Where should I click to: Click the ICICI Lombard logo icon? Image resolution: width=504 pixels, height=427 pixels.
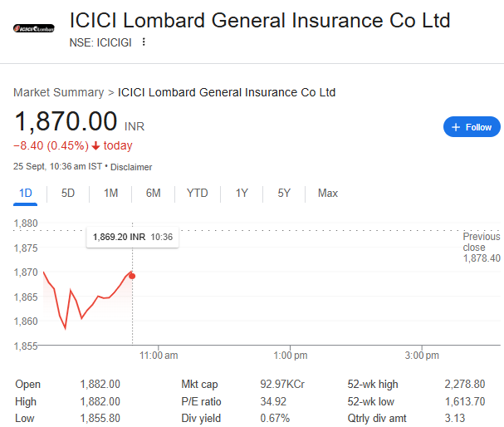click(34, 28)
